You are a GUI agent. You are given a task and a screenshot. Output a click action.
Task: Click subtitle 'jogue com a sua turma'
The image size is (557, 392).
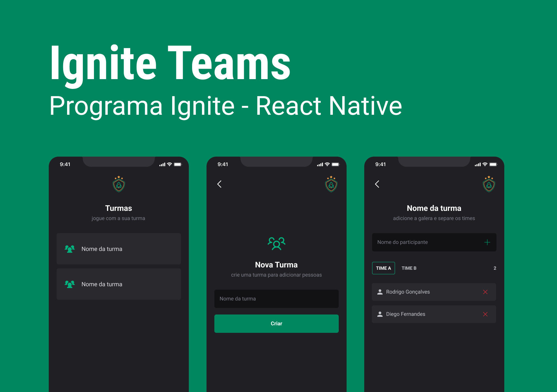coord(118,218)
